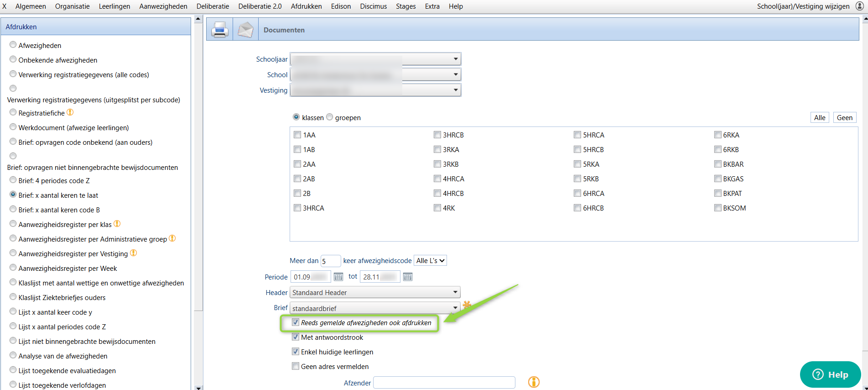
Task: Click the envelope mail icon
Action: [x=245, y=30]
